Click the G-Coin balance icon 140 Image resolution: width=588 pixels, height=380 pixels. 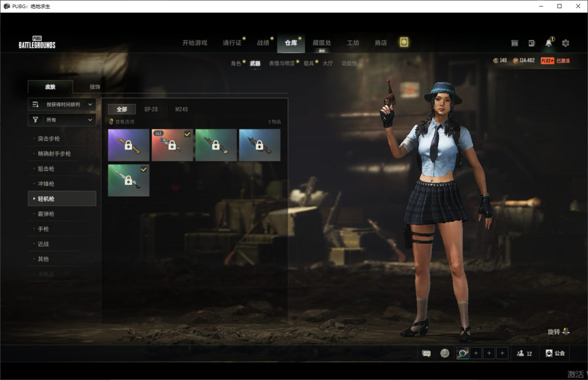pos(496,61)
